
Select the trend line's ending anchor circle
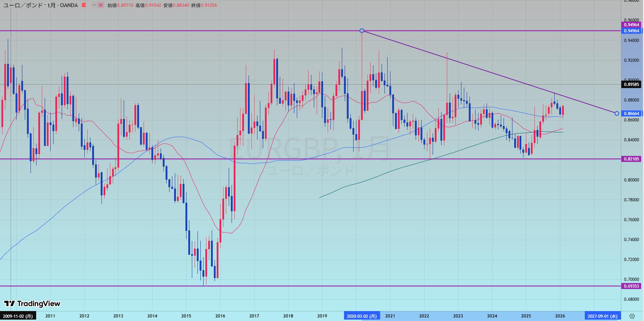point(617,113)
